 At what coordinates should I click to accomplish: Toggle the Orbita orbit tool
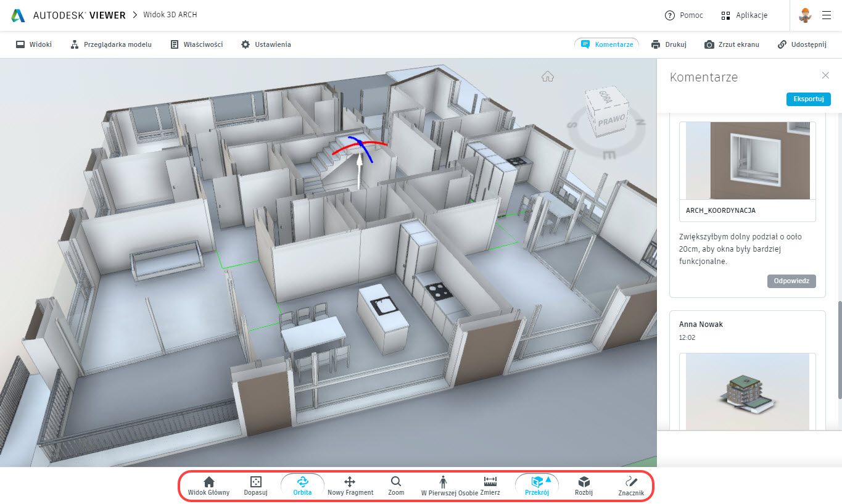click(302, 485)
